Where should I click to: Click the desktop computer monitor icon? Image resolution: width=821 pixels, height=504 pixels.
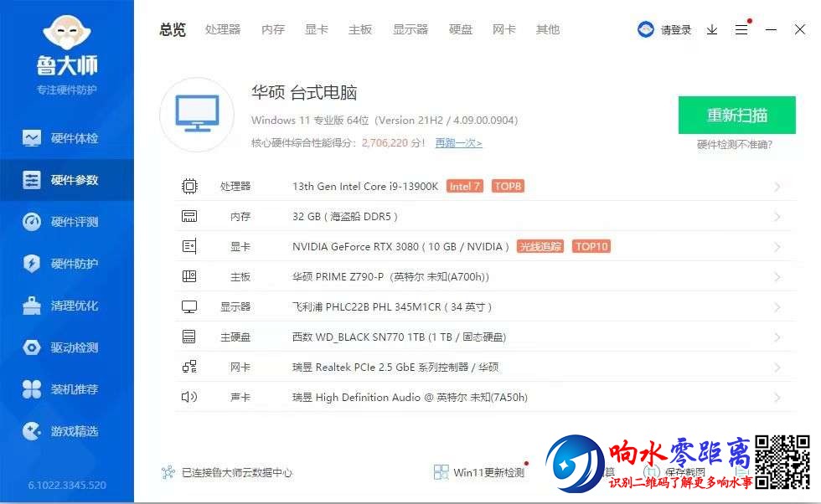[197, 114]
